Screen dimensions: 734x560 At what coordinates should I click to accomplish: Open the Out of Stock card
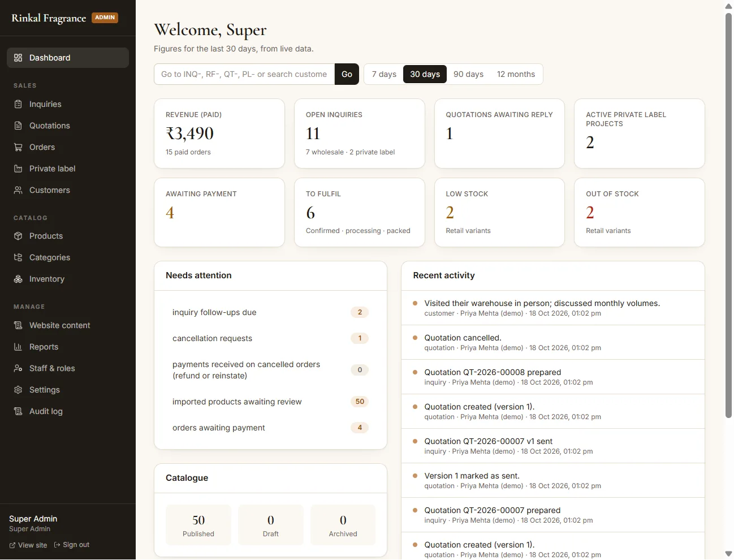coord(640,213)
